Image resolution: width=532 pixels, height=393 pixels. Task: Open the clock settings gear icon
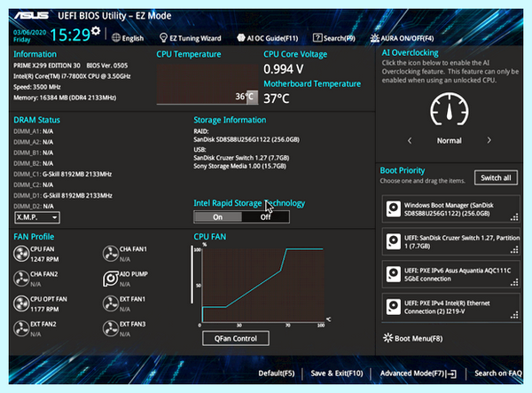(x=96, y=31)
